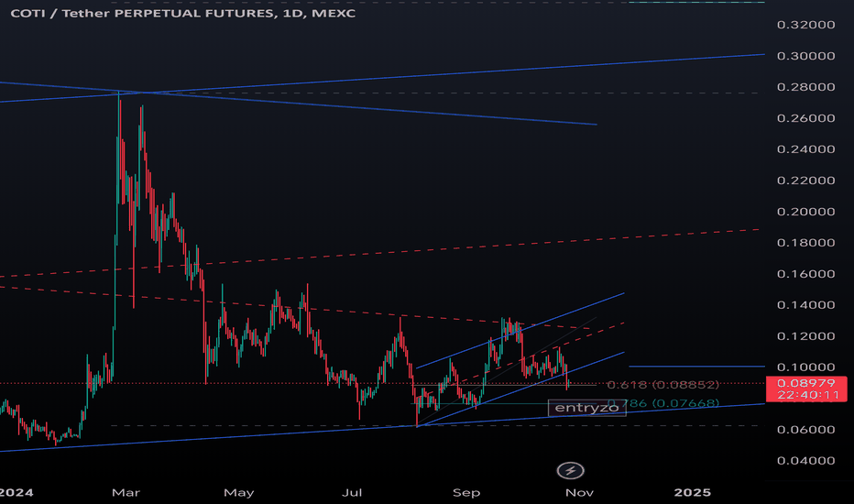Screen dimensions: 854x504
Task: Click the 0.28000 price axis label
Action: point(806,87)
